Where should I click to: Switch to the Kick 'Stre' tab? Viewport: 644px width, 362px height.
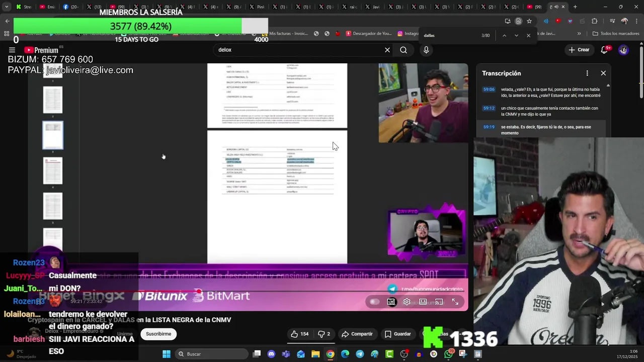(24, 7)
